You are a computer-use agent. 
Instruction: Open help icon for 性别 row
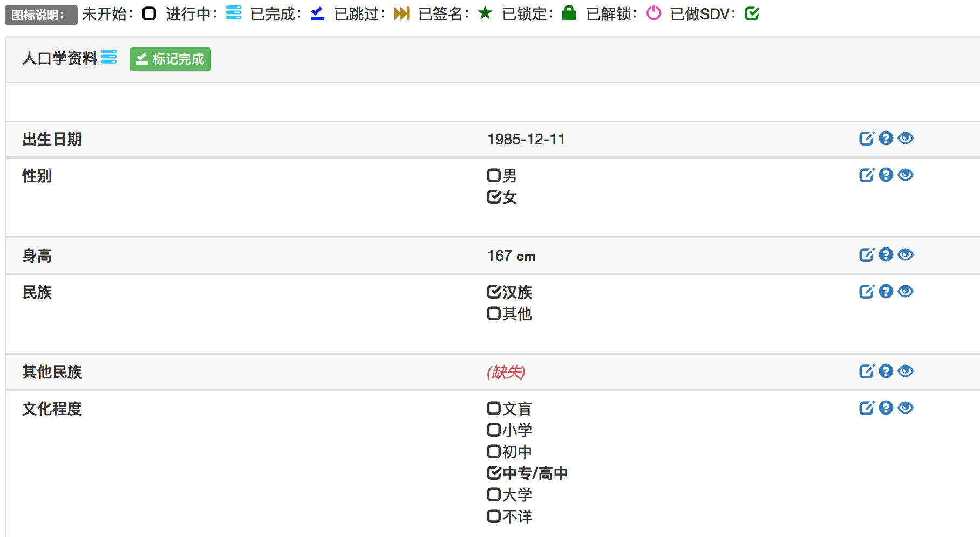(x=886, y=175)
